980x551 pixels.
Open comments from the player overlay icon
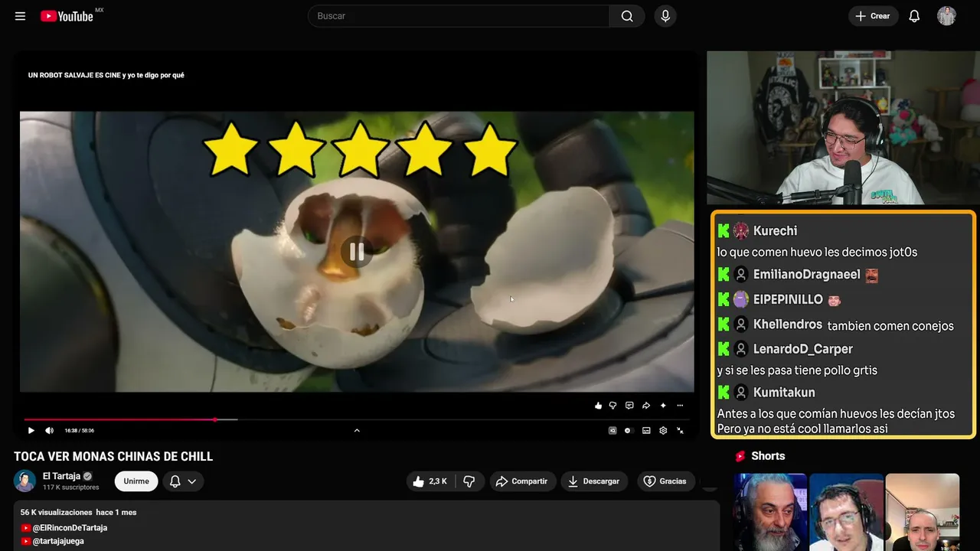pyautogui.click(x=629, y=406)
